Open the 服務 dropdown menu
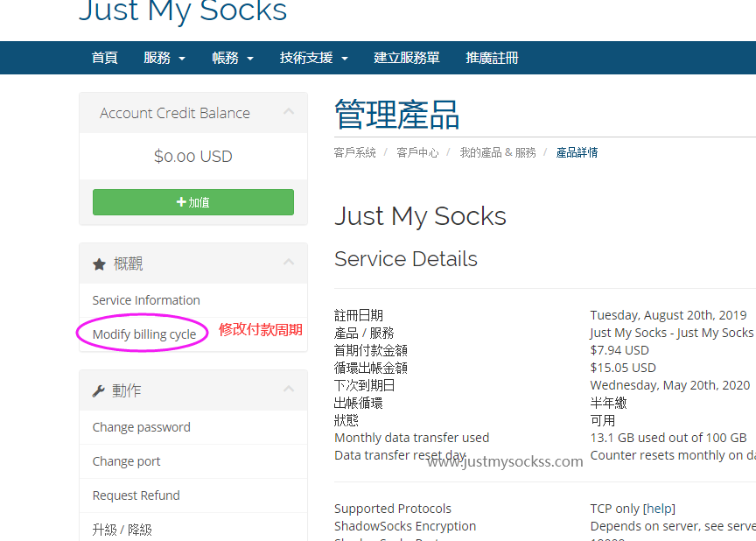 tap(164, 58)
